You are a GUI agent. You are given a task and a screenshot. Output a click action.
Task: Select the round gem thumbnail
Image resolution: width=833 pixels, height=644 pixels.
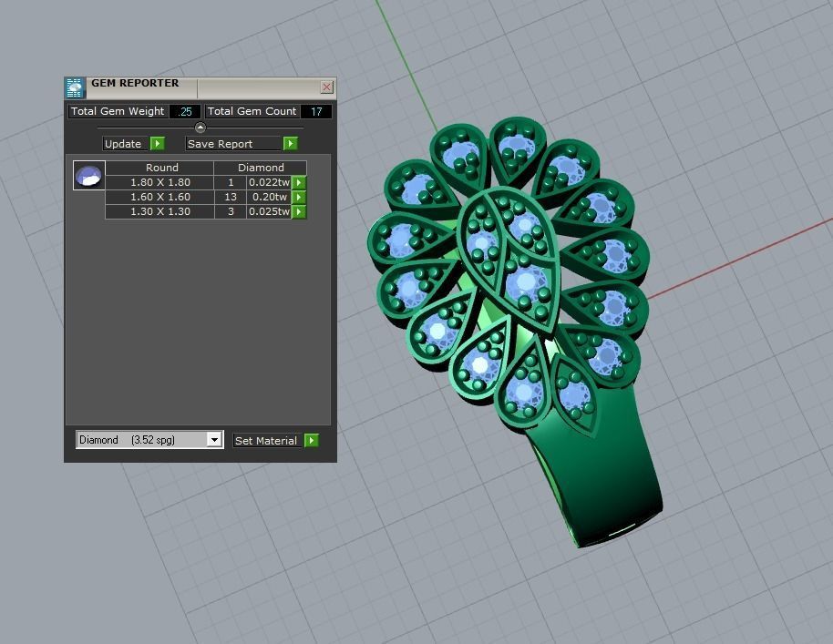88,175
